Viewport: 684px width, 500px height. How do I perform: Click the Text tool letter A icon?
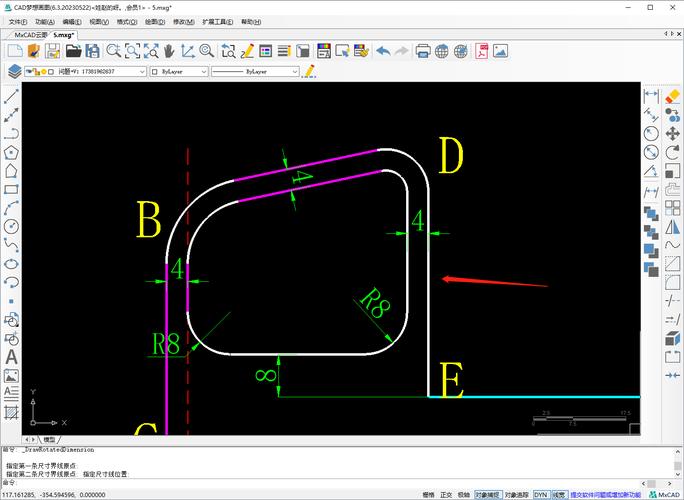(12, 357)
